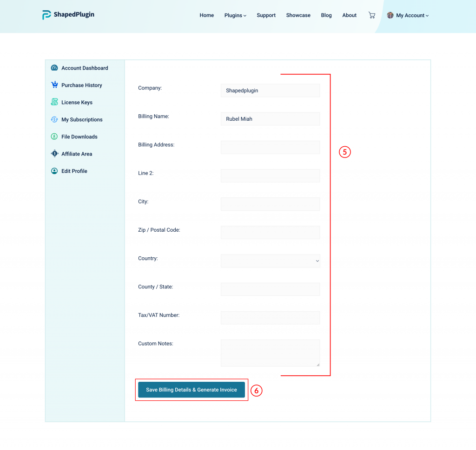This screenshot has width=476, height=450.
Task: Click the Affiliate Area icon
Action: [x=54, y=154]
